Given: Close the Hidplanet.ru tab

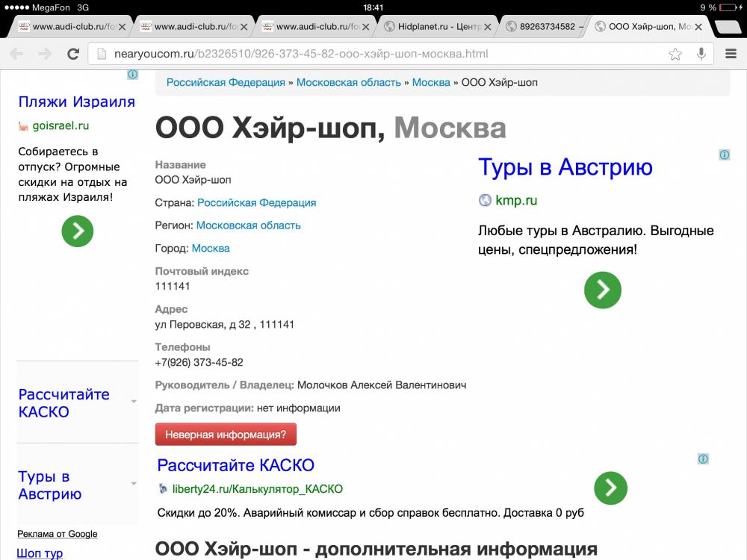Looking at the screenshot, I should tap(487, 27).
